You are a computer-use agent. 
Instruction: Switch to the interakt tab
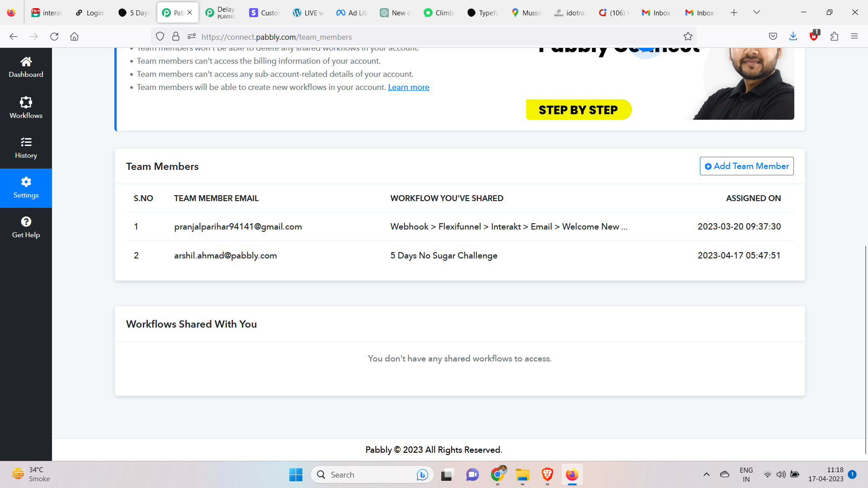point(47,13)
